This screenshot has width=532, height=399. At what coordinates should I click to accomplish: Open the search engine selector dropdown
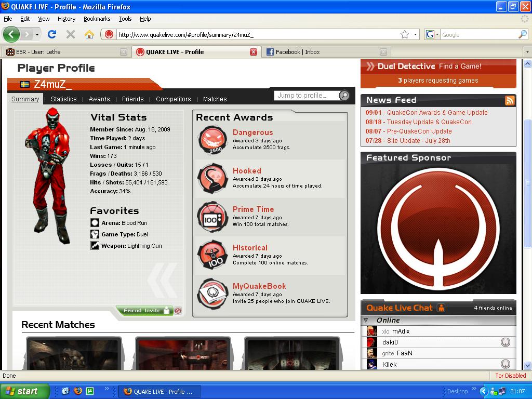click(x=432, y=34)
